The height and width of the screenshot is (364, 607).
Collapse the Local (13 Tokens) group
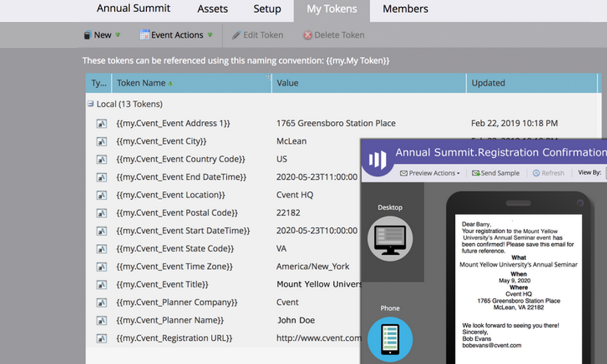click(x=90, y=104)
